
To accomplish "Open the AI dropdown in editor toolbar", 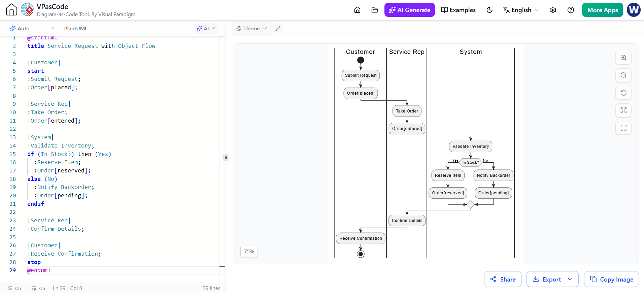I will click(x=206, y=28).
